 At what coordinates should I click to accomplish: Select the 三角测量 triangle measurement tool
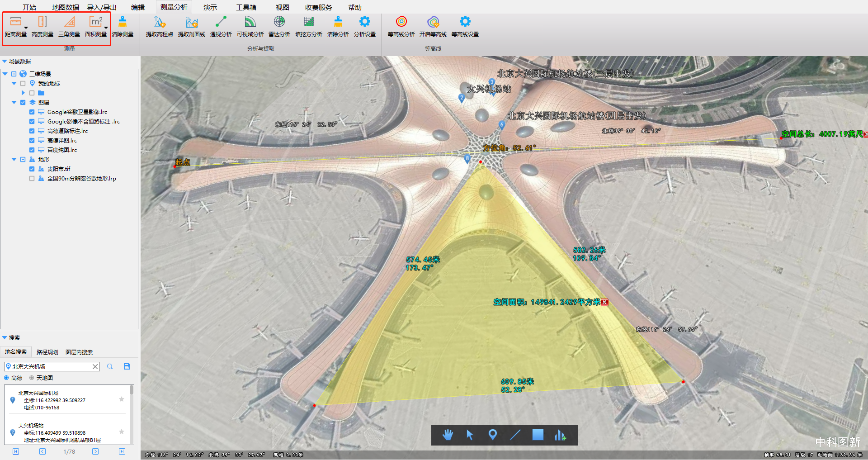coord(69,26)
